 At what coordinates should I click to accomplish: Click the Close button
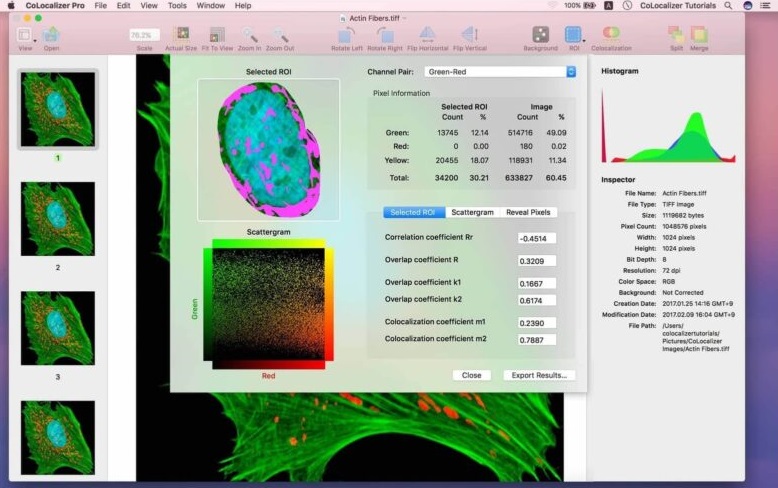pyautogui.click(x=471, y=375)
